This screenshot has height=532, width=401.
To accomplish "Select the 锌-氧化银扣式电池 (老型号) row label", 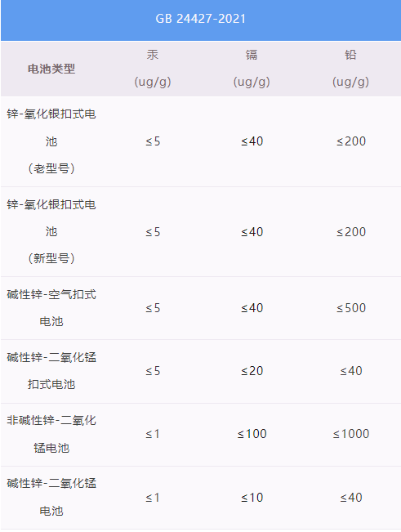I will [51, 141].
